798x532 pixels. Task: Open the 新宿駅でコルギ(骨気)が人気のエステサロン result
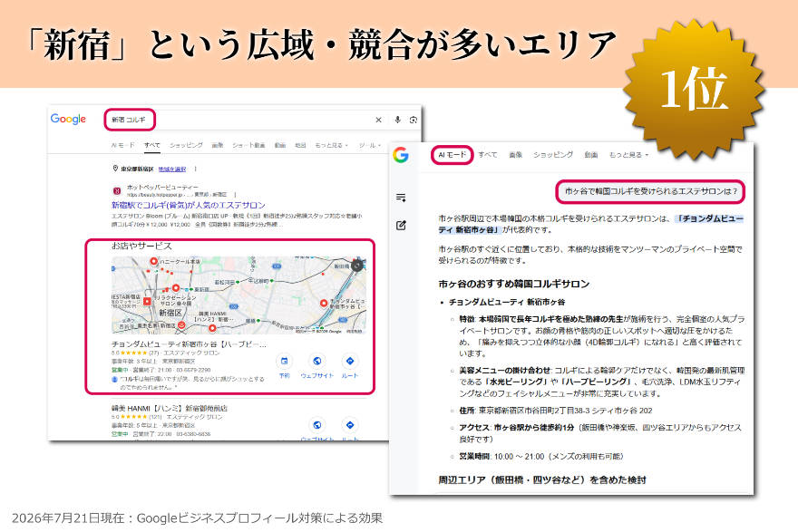pos(189,205)
